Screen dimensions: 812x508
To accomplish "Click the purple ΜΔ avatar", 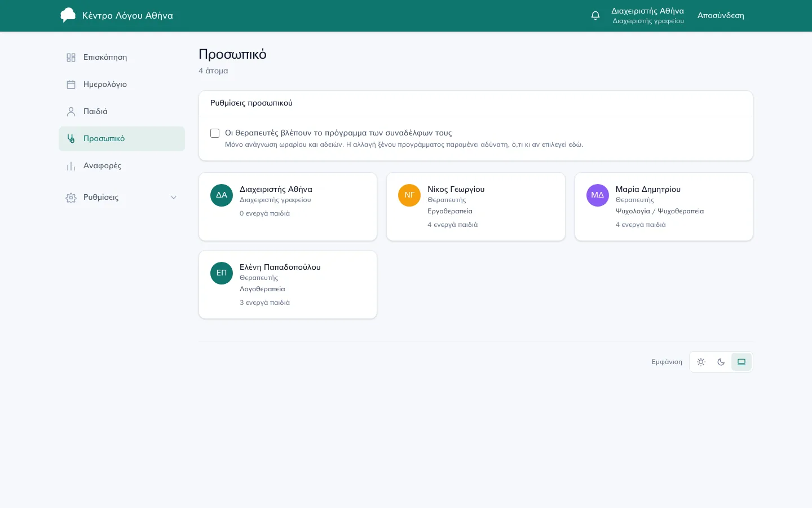I will click(x=598, y=195).
